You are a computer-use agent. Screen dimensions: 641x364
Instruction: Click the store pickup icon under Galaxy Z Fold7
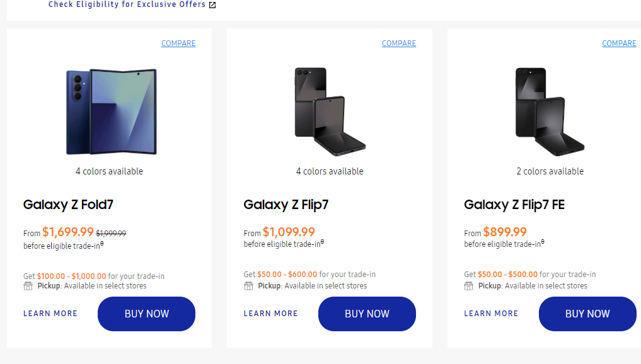[28, 285]
